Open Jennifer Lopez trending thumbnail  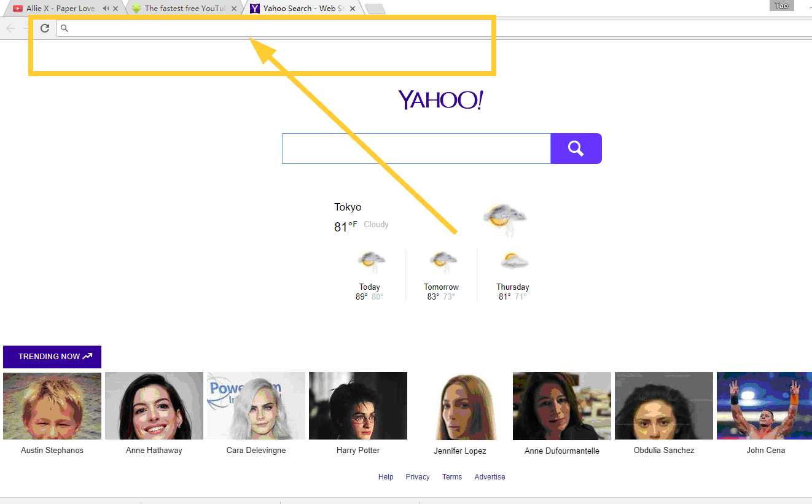click(460, 406)
